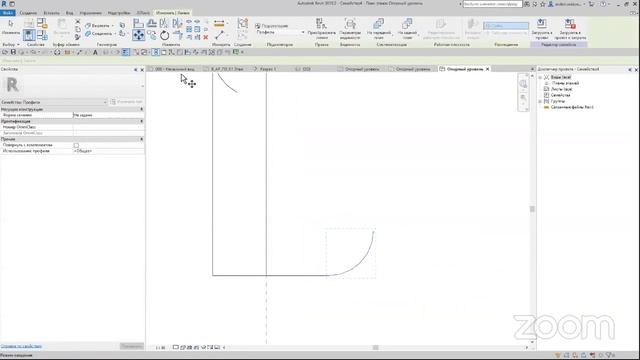Collapse the Identification properties group
640x360 pixels.
pyautogui.click(x=142, y=121)
